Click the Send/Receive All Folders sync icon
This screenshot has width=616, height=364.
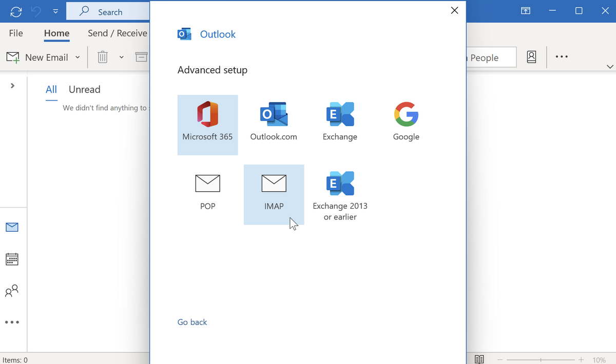coord(16,11)
